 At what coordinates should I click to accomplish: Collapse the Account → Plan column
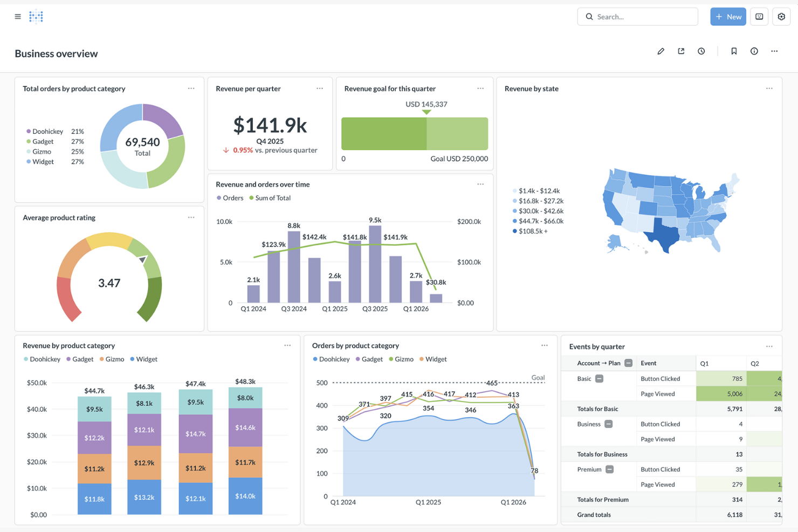pos(628,363)
